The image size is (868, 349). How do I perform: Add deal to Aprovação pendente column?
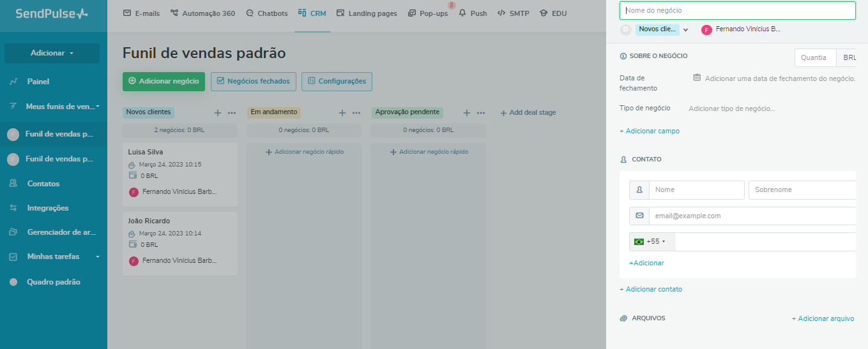tap(466, 113)
